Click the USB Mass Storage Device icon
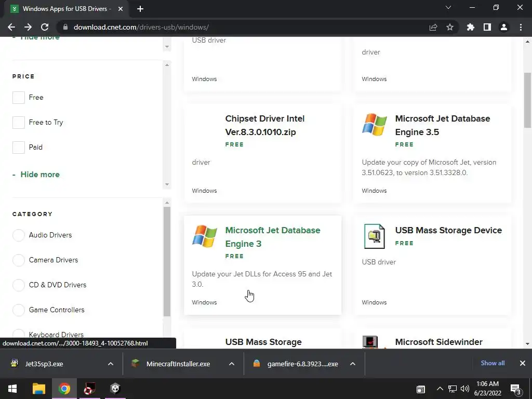This screenshot has height=399, width=532. 374,236
